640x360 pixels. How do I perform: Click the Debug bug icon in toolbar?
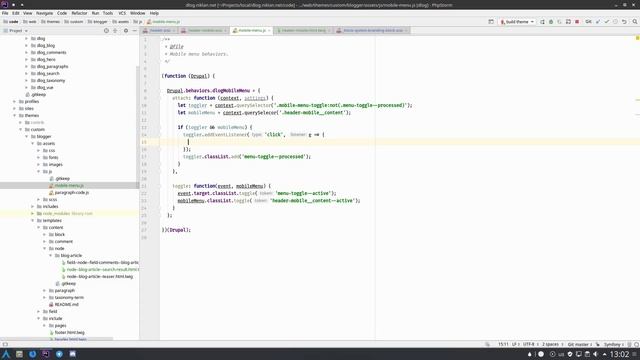(551, 22)
